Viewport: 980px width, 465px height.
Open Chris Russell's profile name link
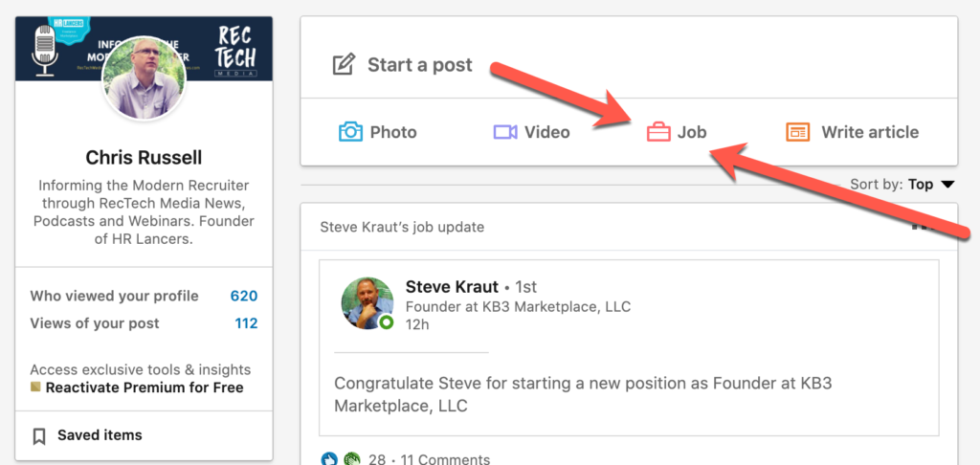coord(144,158)
